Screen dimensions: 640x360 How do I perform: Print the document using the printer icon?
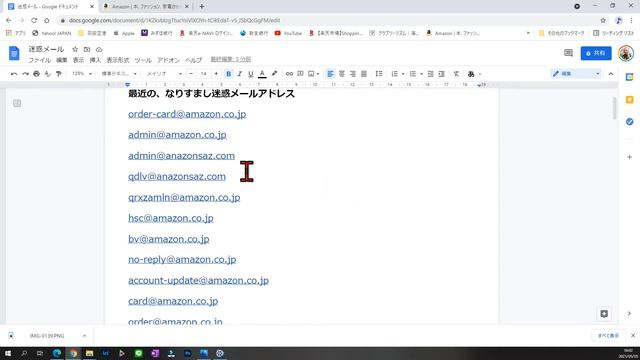click(36, 74)
